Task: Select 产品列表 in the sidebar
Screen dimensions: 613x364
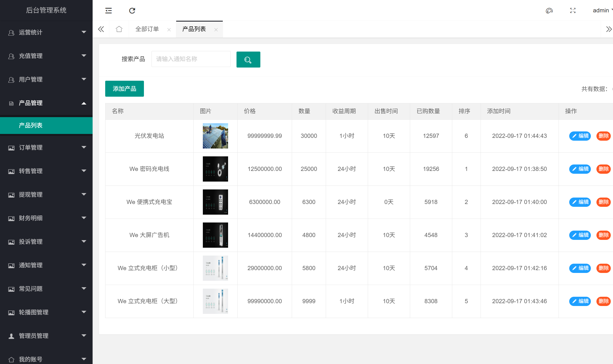Action: [31, 126]
